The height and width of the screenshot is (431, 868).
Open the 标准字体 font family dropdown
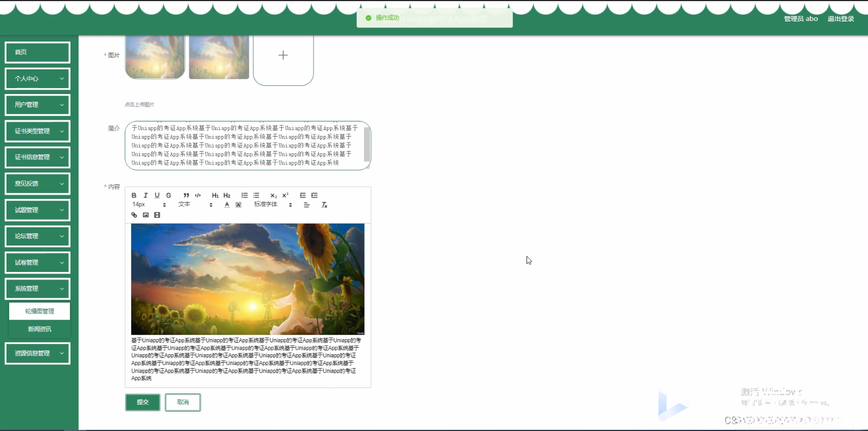[273, 205]
